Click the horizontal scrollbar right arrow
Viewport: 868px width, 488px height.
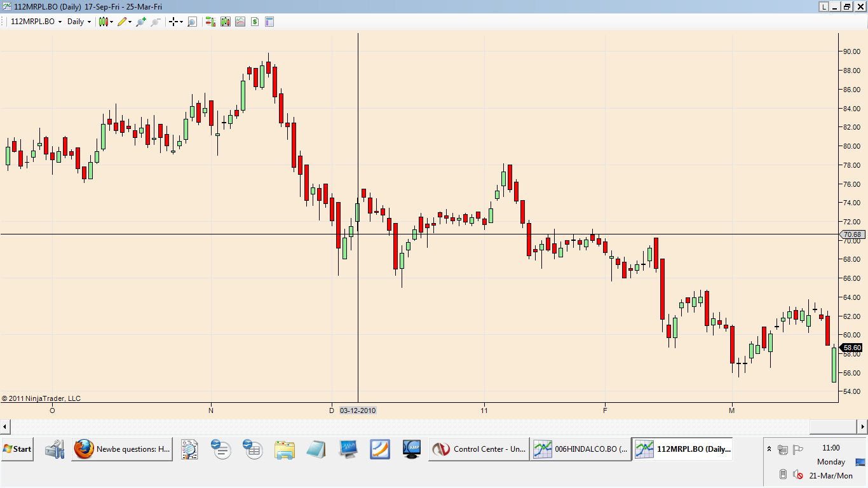pos(862,426)
